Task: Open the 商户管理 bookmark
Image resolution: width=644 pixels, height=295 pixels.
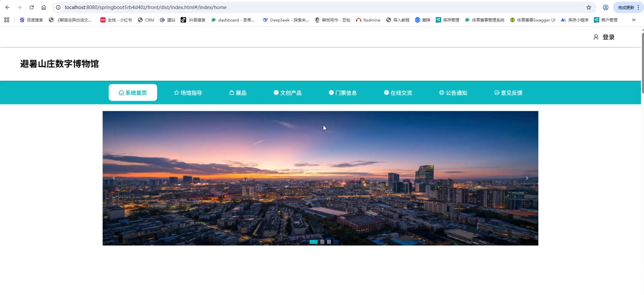Action: 606,20
